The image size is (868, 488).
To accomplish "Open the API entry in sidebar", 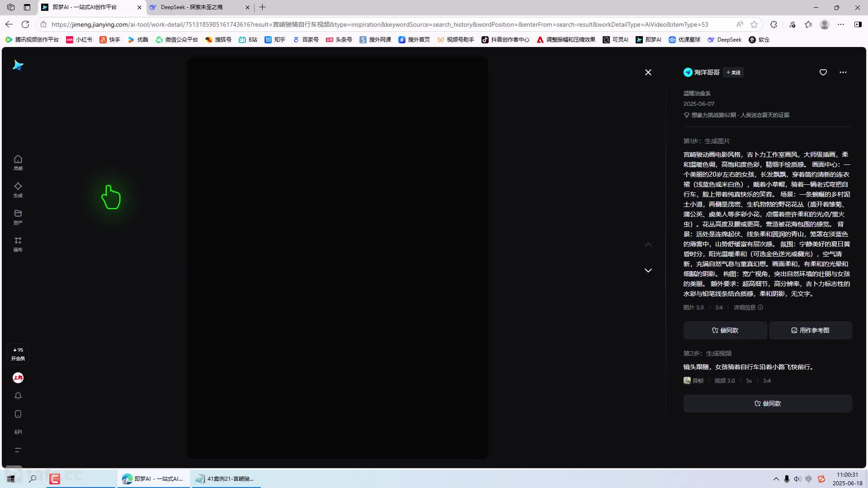I will pos(18,432).
